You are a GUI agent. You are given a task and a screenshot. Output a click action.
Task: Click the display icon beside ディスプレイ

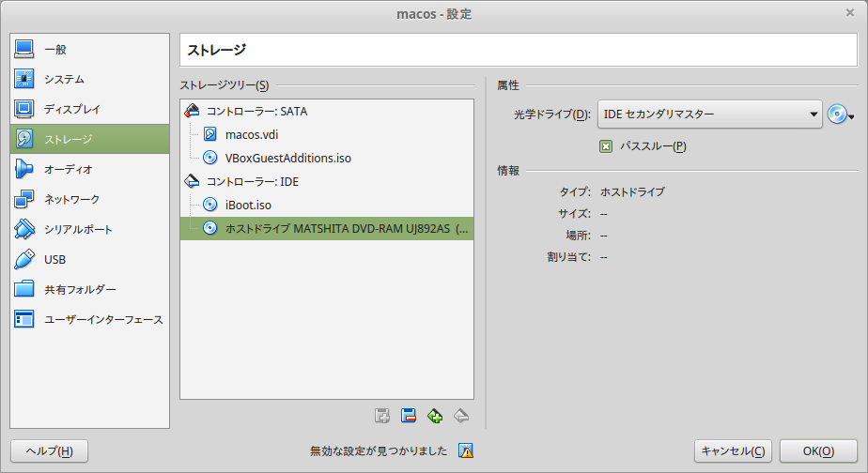[24, 109]
